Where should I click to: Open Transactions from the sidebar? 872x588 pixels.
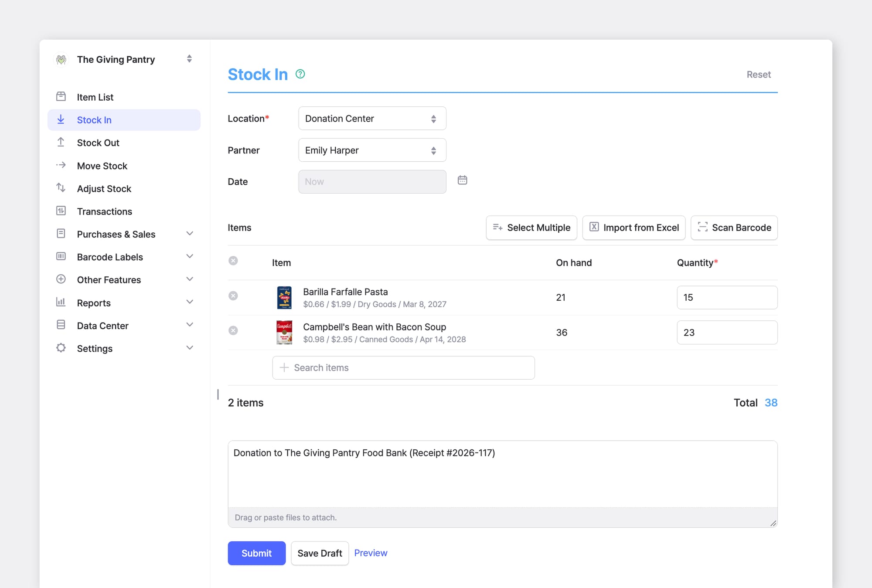pos(124,211)
